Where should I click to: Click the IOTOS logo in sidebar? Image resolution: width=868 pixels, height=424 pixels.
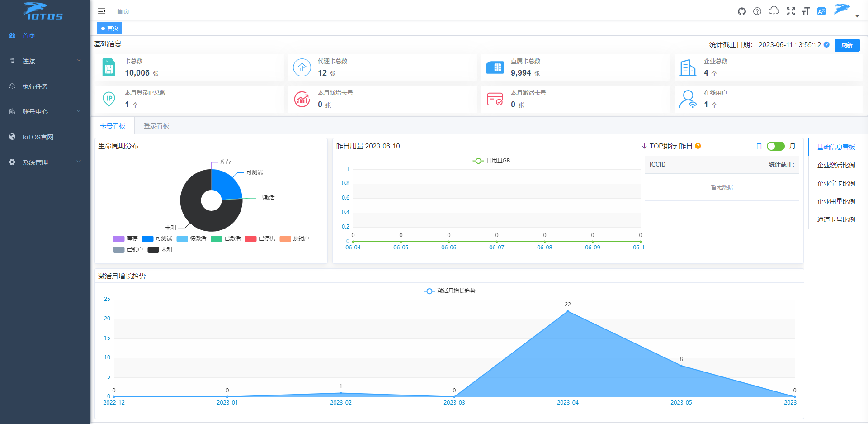click(x=43, y=12)
